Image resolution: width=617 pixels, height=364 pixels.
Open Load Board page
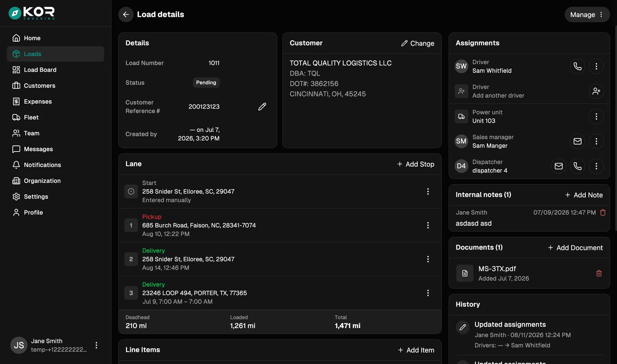(x=56, y=70)
